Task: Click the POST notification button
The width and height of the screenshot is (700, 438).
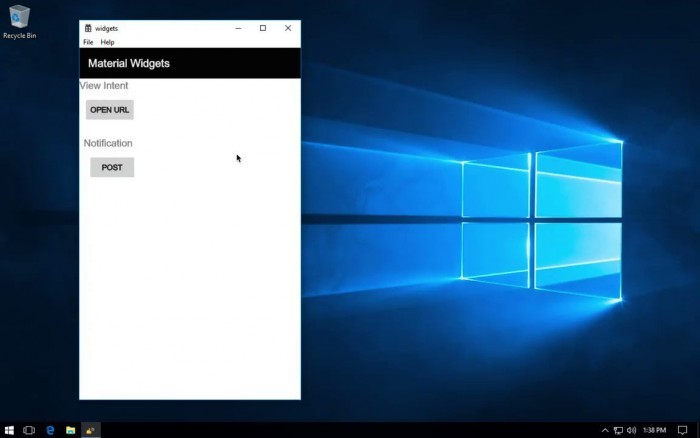Action: tap(112, 167)
